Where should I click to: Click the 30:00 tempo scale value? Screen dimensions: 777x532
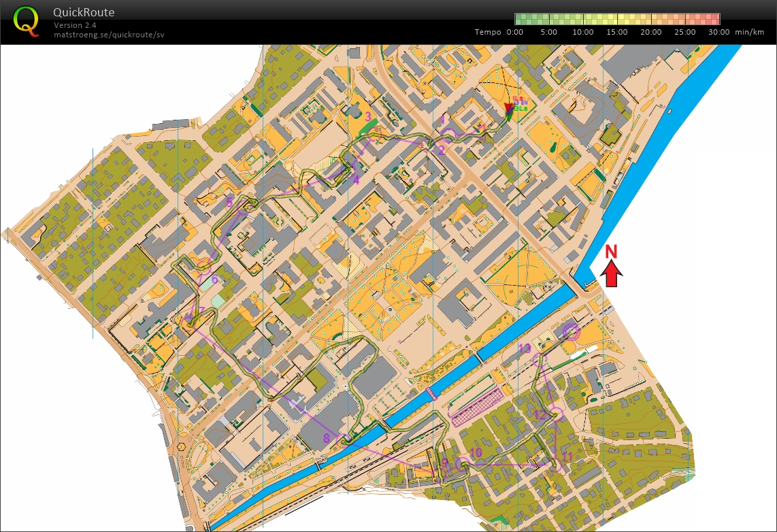[718, 32]
